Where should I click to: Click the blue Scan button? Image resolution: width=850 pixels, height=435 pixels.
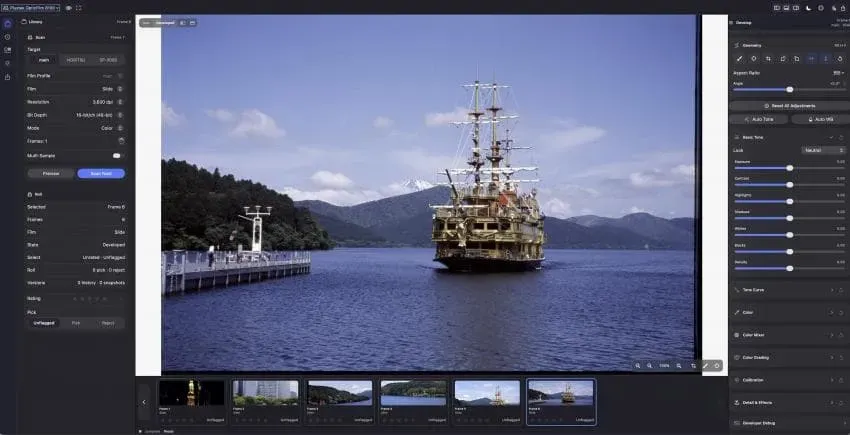[x=101, y=174]
